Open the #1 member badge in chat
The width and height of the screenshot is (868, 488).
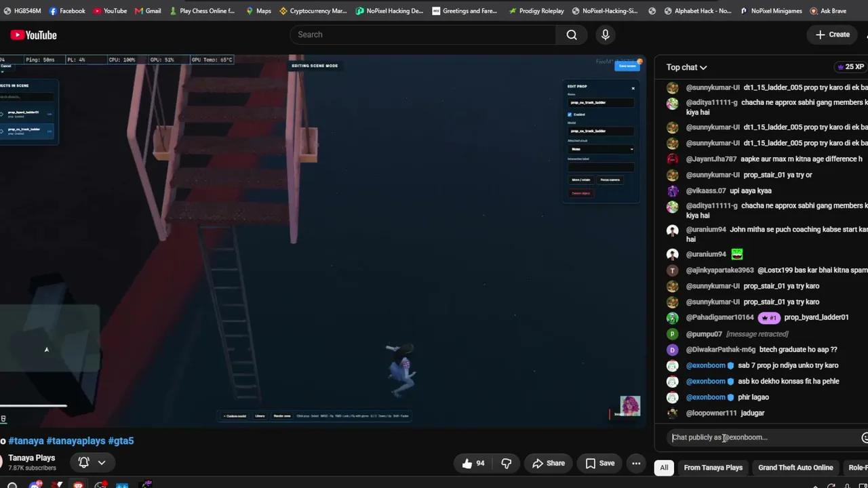click(770, 318)
